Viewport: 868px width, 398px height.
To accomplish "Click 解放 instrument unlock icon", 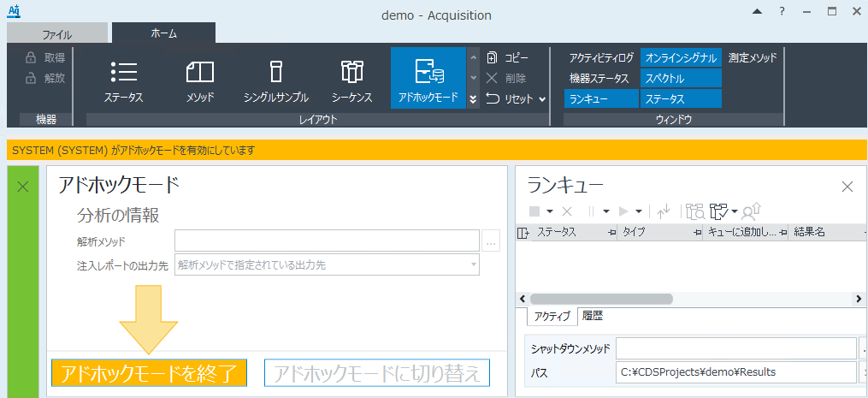I will coord(31,78).
